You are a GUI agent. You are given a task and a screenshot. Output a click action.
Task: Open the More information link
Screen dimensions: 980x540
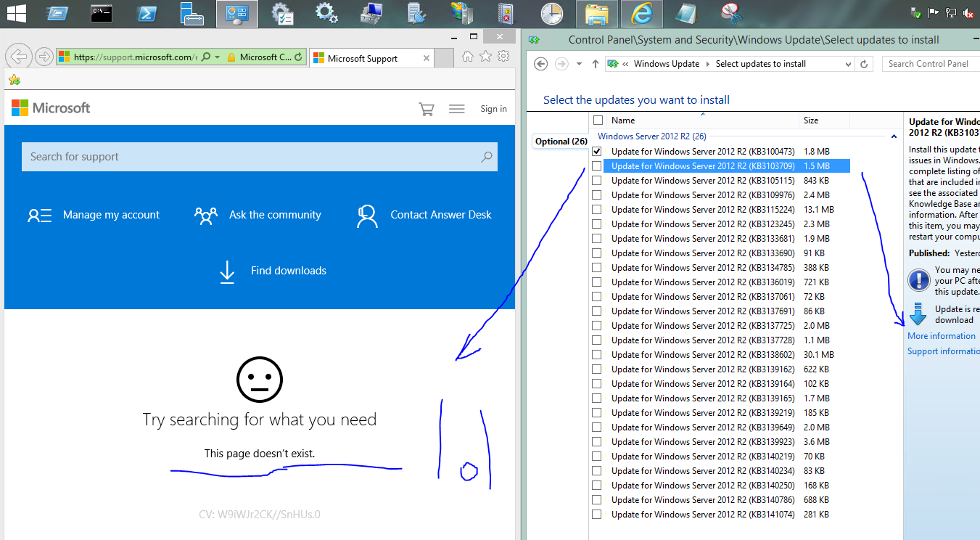coord(941,336)
